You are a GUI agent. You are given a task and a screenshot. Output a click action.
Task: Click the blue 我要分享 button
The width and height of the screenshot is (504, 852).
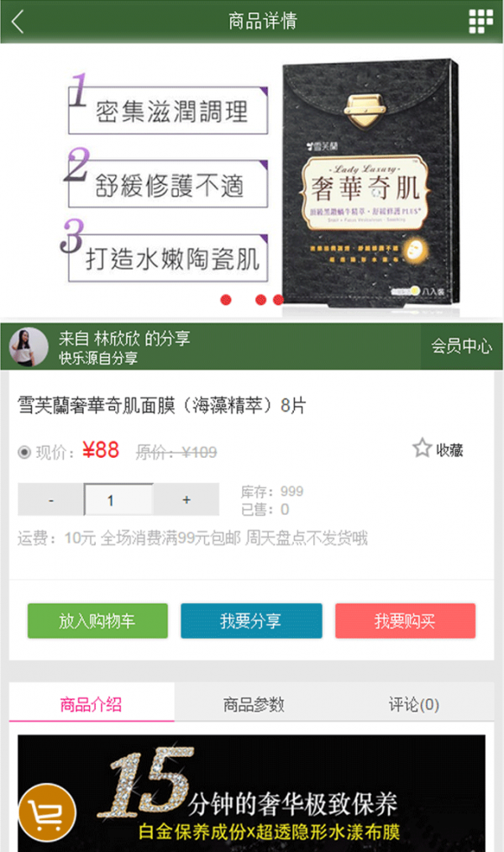point(251,621)
